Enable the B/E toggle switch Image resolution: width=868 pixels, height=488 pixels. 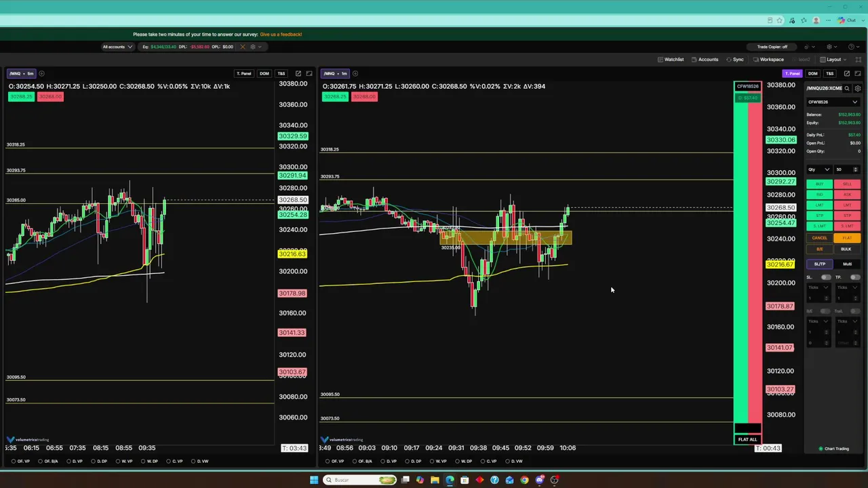pos(825,311)
